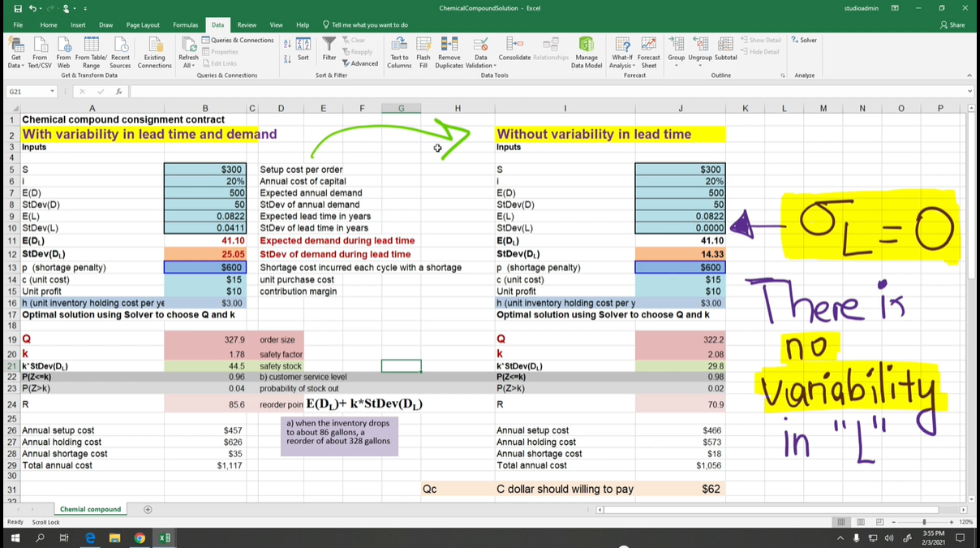Image resolution: width=980 pixels, height=548 pixels.
Task: Click Group in the Outline section
Action: (x=676, y=50)
